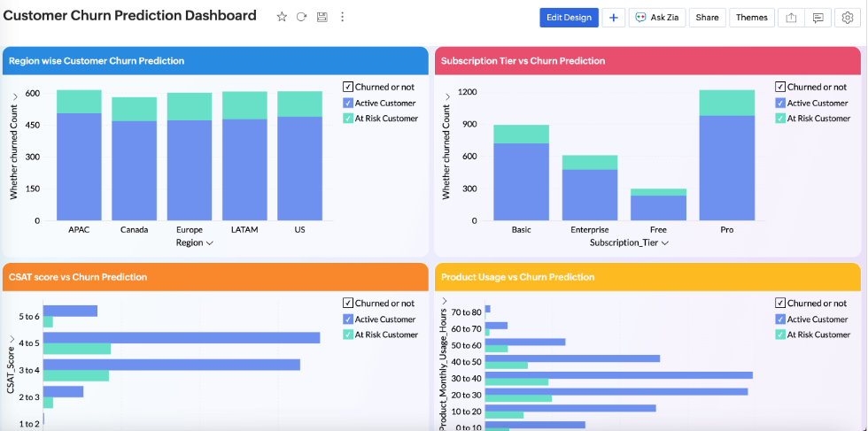Screen dimensions: 868x431
Task: Open the Share menu
Action: point(707,18)
